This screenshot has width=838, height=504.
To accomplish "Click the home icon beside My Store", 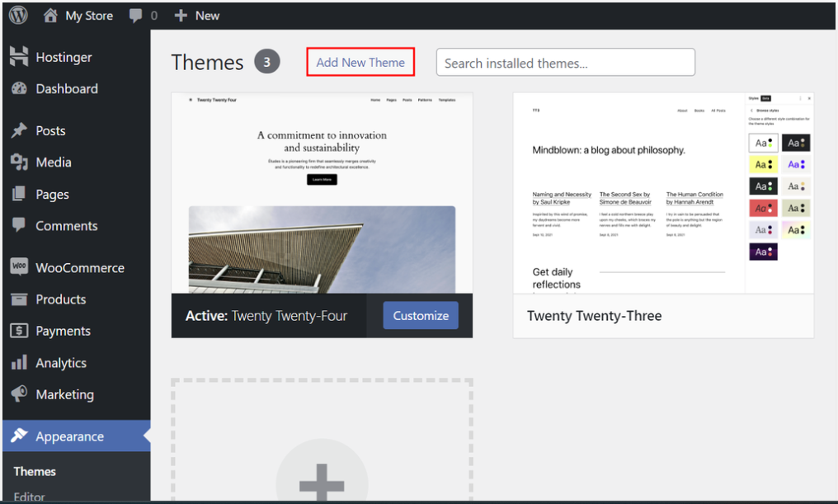I will [x=50, y=15].
